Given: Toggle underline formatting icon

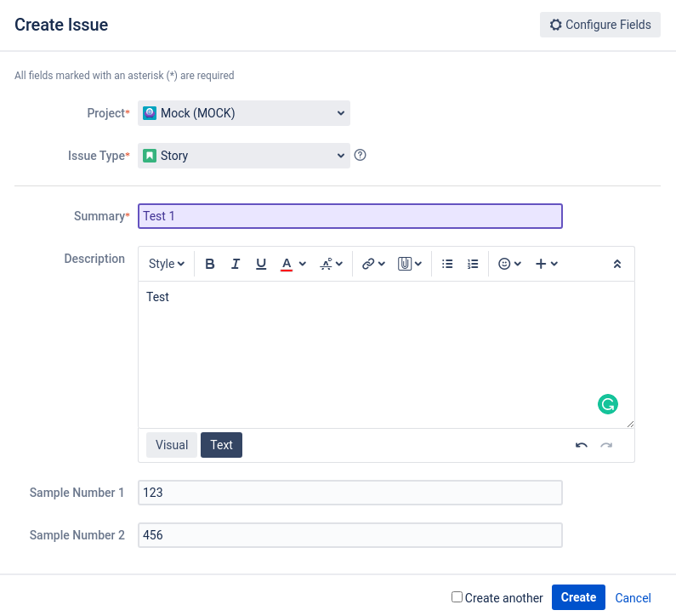Looking at the screenshot, I should pyautogui.click(x=261, y=264).
